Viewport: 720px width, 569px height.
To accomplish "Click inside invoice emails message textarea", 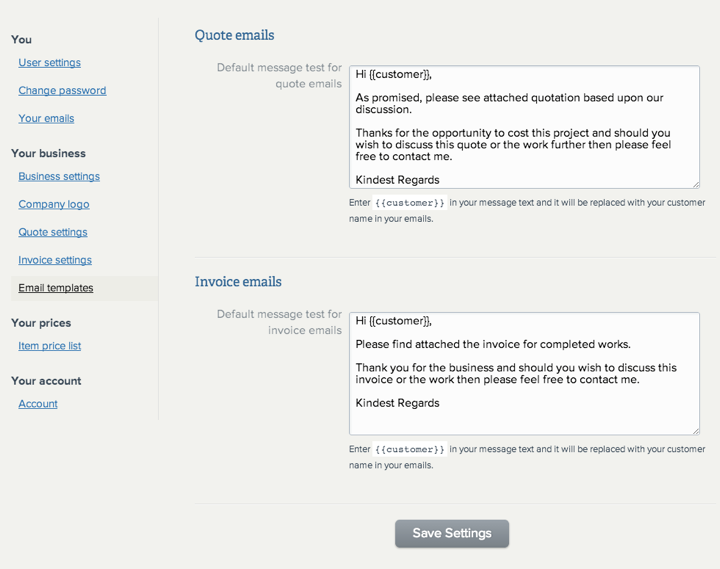I will pos(524,373).
